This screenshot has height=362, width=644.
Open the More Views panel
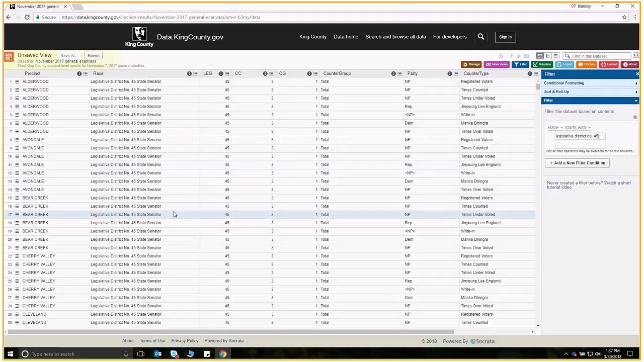pos(497,64)
